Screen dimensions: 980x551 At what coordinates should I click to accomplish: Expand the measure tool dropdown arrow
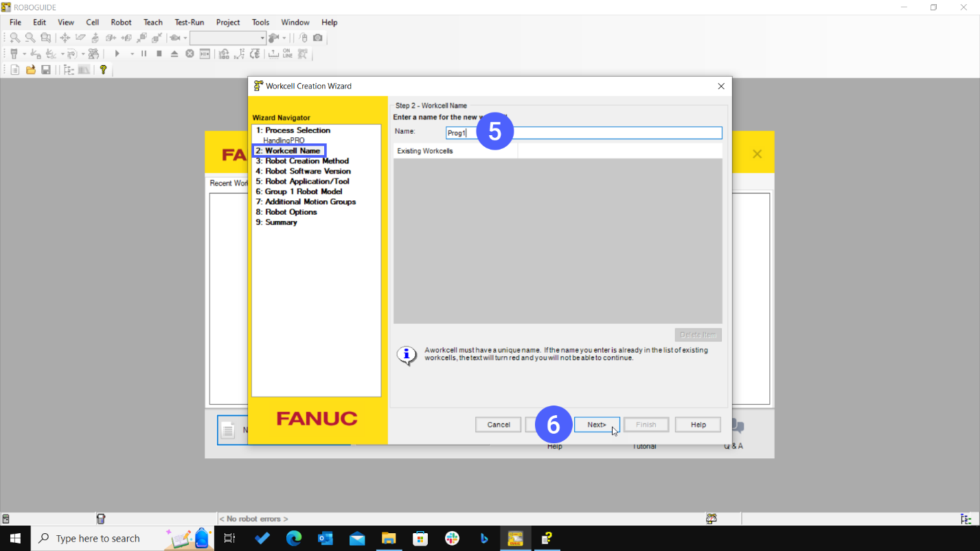coord(62,53)
